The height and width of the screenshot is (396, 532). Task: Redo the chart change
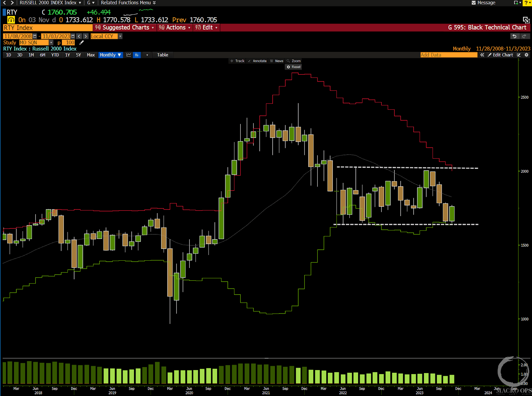[x=524, y=36]
